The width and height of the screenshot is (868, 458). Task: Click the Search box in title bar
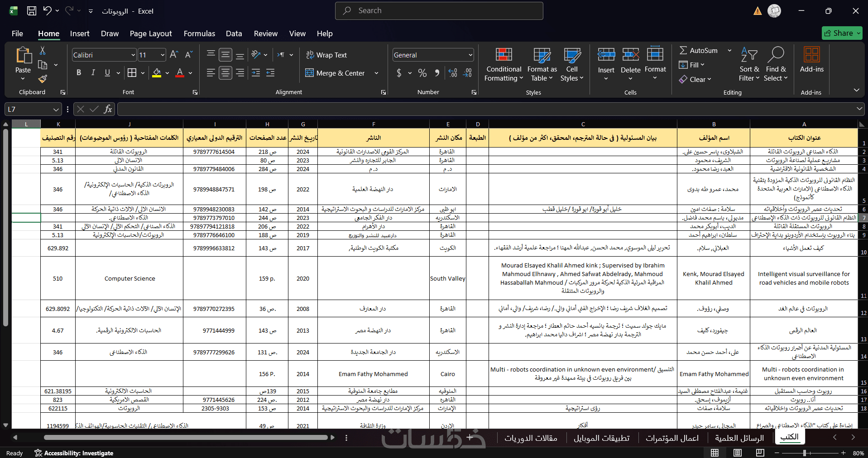pyautogui.click(x=439, y=11)
